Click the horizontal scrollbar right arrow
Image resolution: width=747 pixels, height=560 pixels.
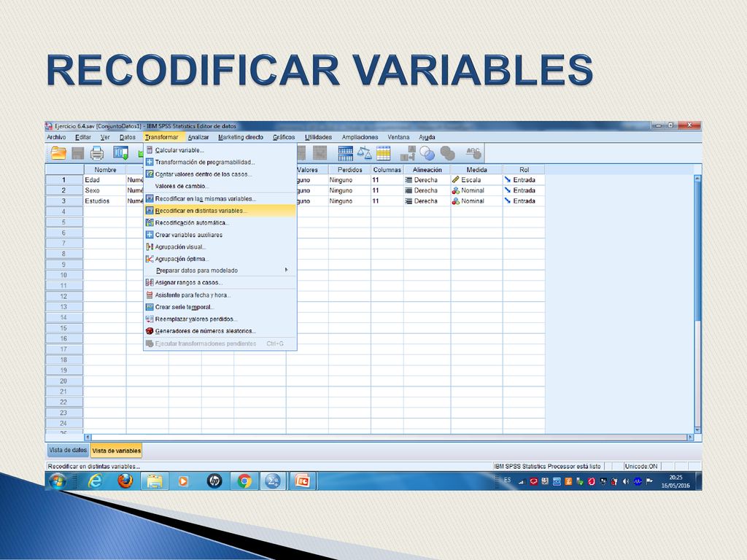[690, 437]
